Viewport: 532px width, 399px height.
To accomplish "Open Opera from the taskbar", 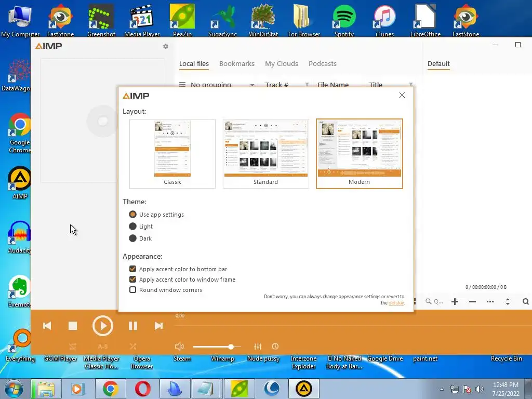I will click(143, 389).
